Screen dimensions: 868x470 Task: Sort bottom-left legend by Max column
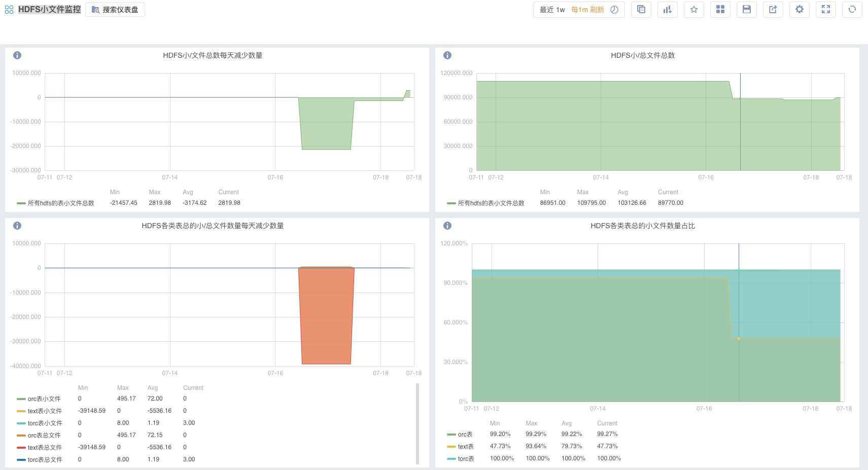click(123, 388)
